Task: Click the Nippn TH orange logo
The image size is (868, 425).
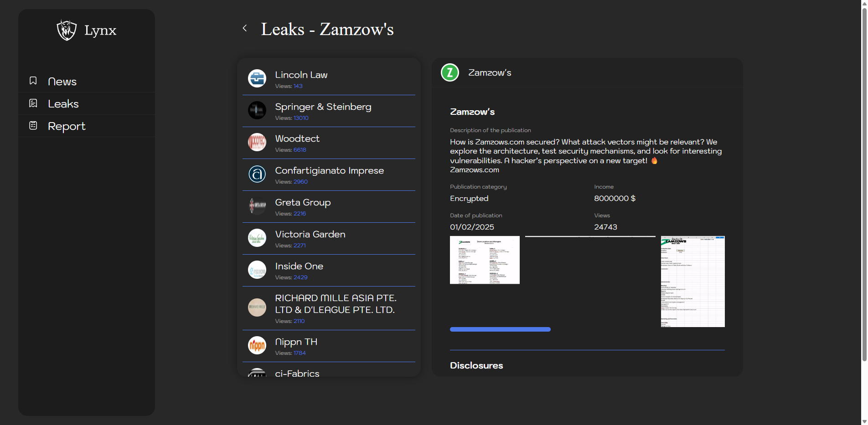Action: click(257, 345)
